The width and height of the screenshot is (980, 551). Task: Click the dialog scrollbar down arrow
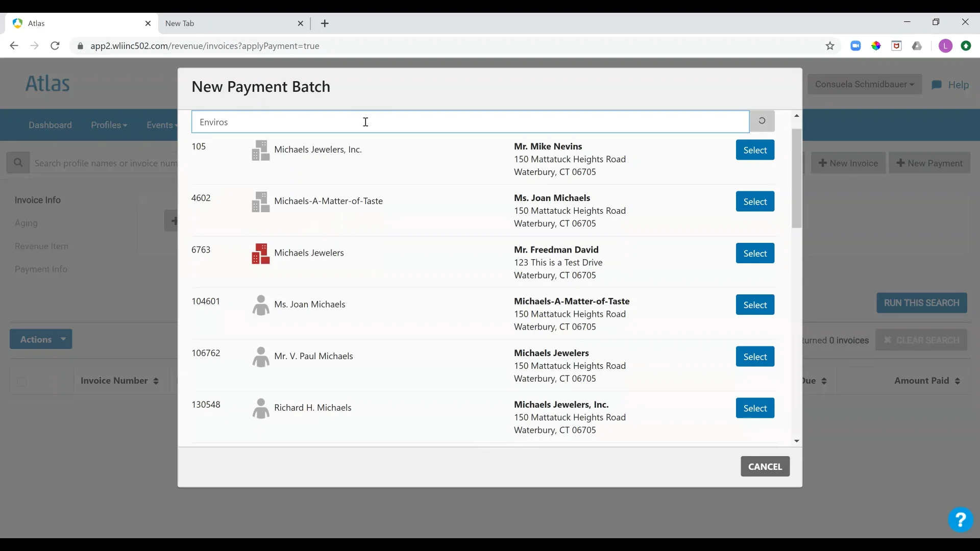796,441
